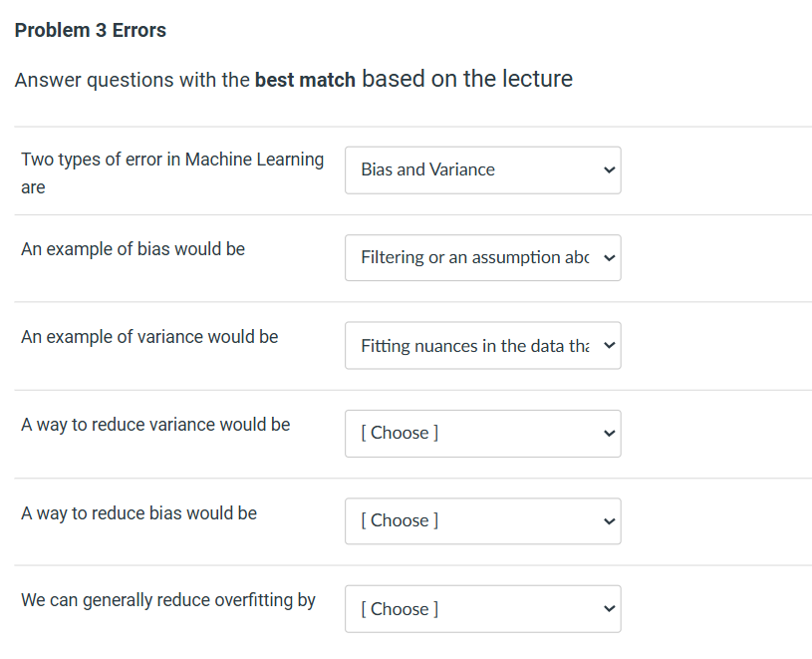Click the reduce overfitting question text

(x=168, y=600)
